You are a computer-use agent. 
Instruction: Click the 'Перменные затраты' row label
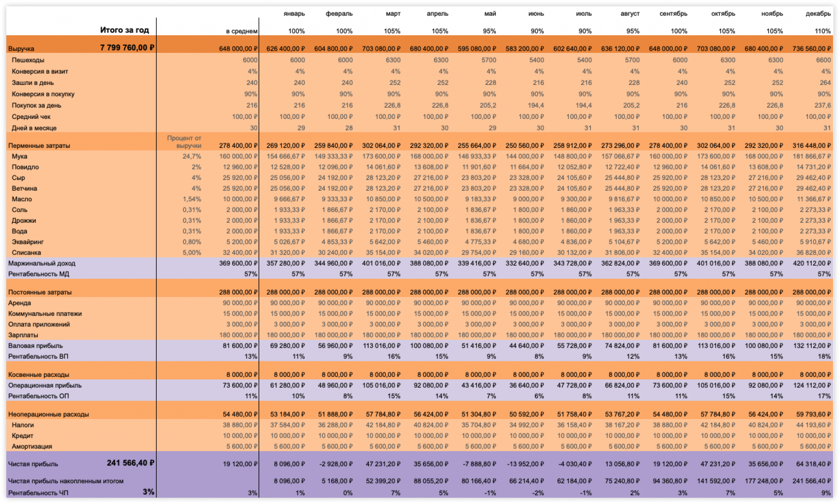39,146
